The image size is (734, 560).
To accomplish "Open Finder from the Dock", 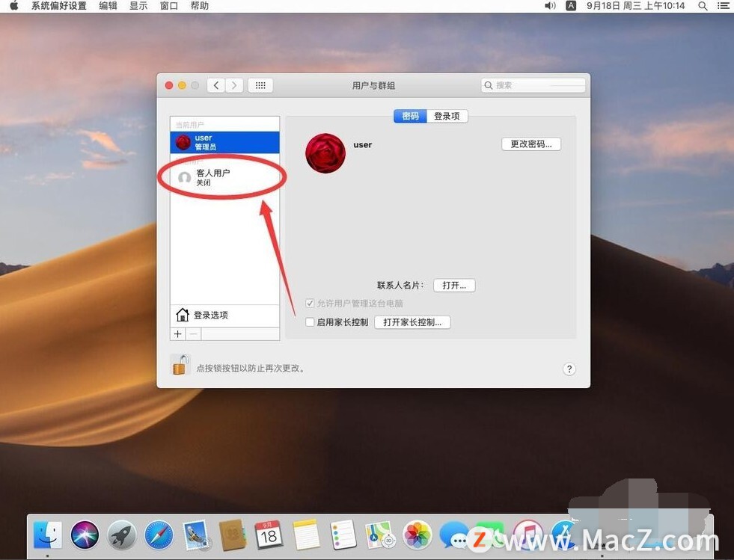I will (x=48, y=535).
